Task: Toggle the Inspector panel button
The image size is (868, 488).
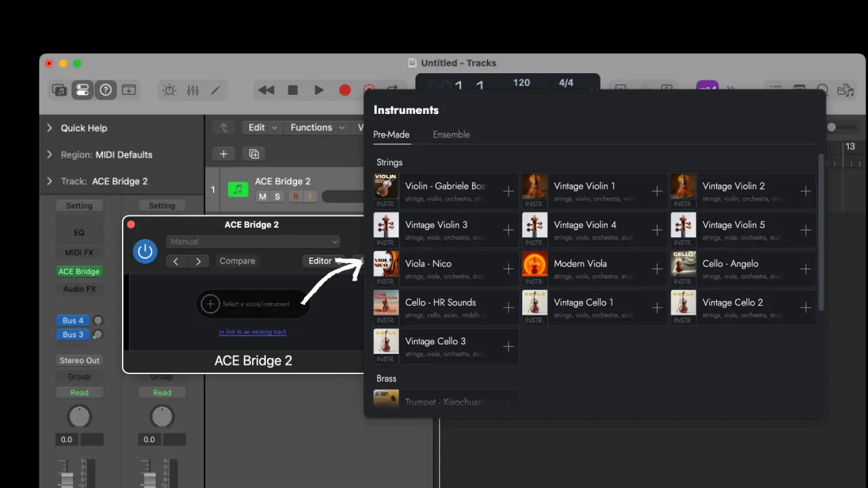Action: (83, 90)
